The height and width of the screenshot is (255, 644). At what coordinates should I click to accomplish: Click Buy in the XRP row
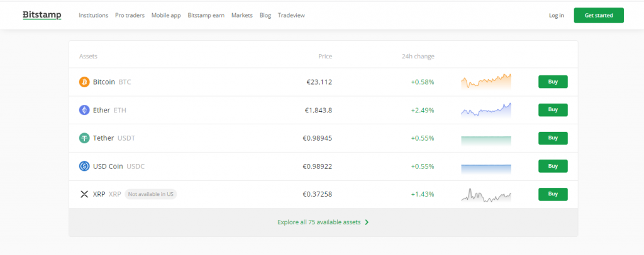553,194
